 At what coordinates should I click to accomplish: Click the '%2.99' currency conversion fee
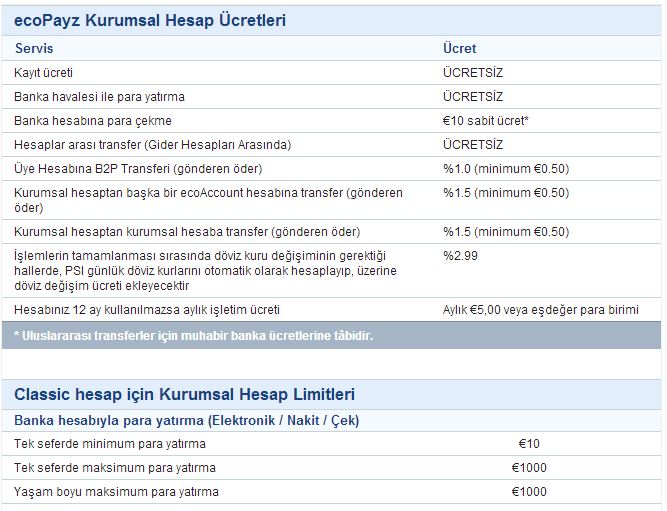point(460,256)
